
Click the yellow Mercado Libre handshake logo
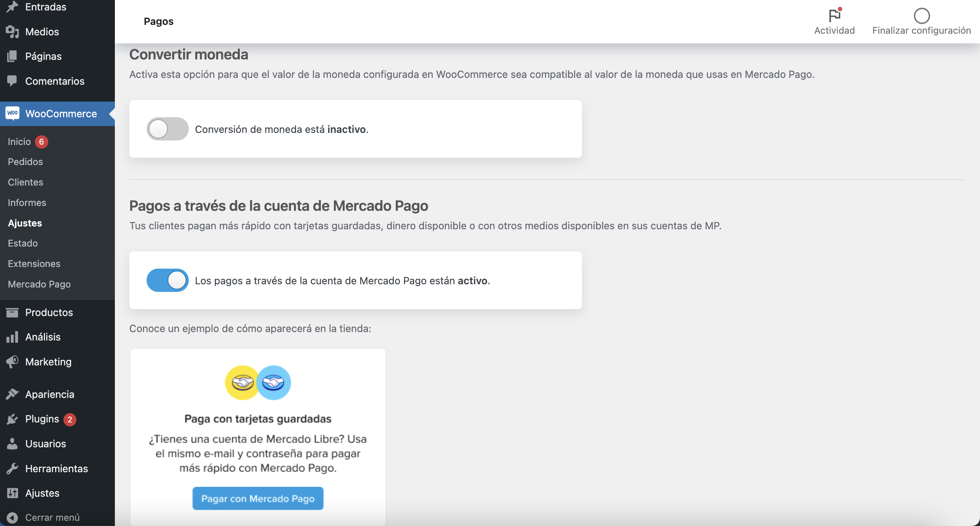point(242,382)
